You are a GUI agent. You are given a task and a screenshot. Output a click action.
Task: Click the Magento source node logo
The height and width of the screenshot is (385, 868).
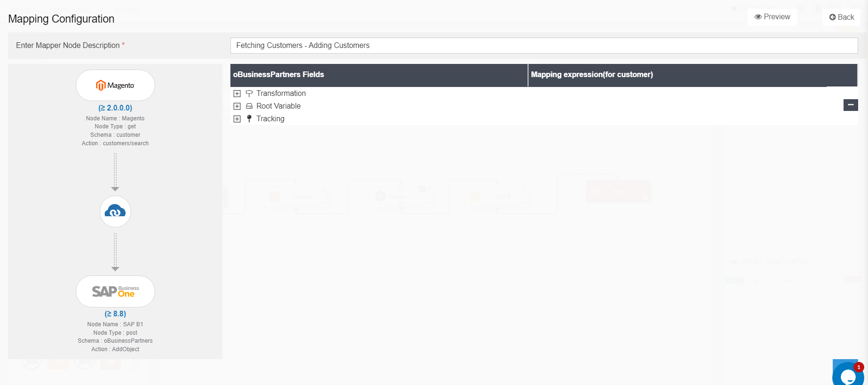pyautogui.click(x=115, y=85)
